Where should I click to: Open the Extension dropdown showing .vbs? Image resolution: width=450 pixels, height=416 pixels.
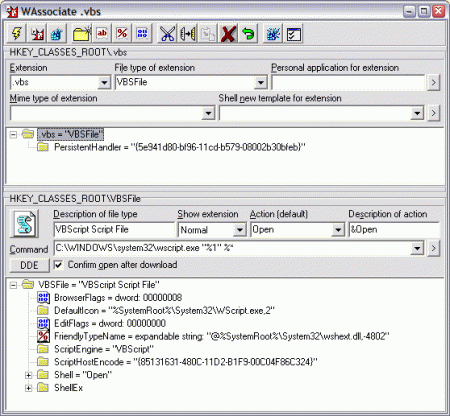(x=104, y=82)
